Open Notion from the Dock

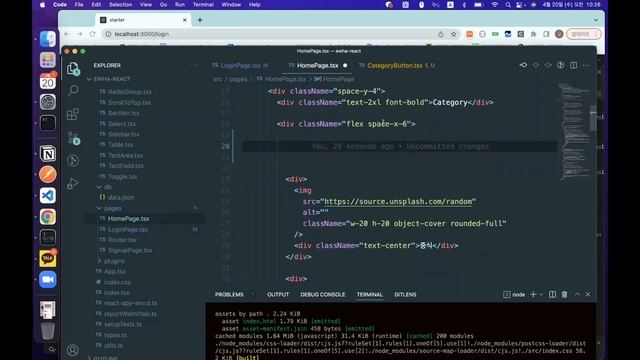(x=48, y=154)
